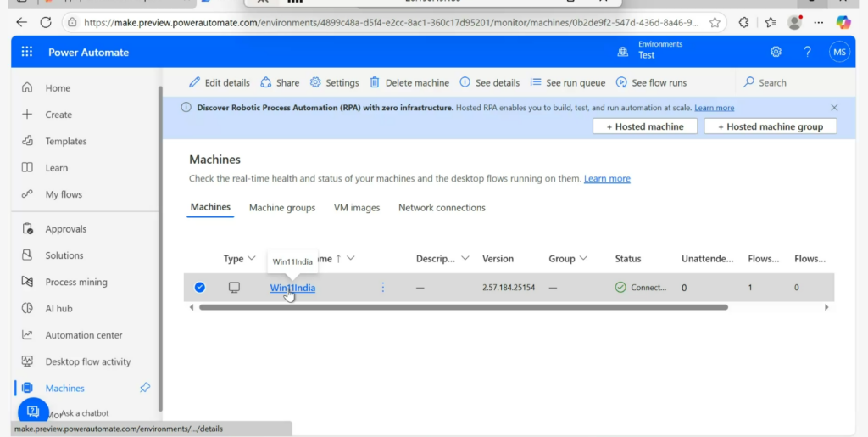
Task: Click the Connected status of Win11India
Action: pos(641,288)
